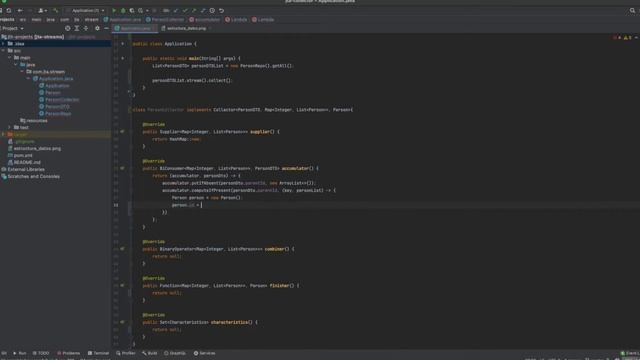
Task: Select README.md in project tree
Action: pos(24,162)
